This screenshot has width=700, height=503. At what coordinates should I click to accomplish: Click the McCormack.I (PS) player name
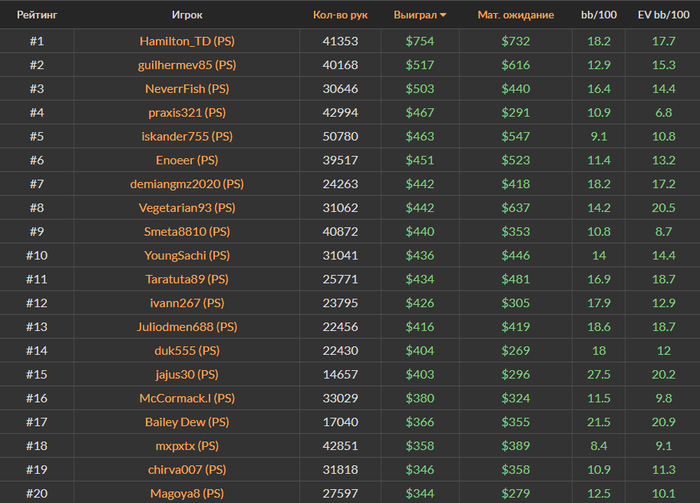click(187, 398)
